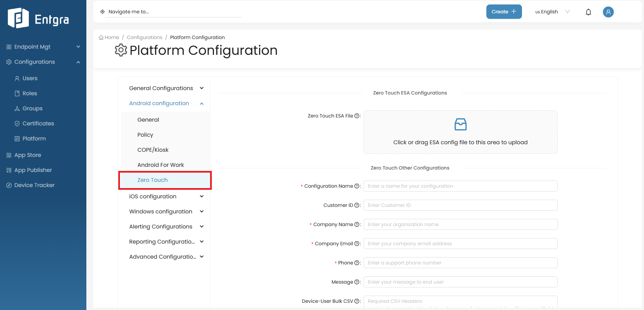
Task: Click the Users sidebar icon
Action: coord(17,78)
